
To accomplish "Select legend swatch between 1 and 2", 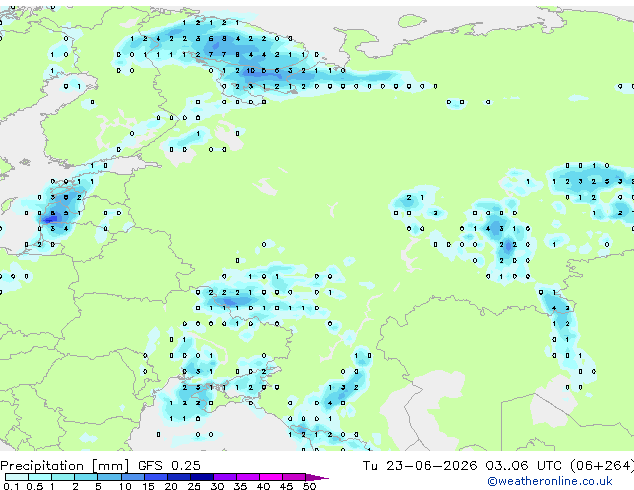I will pyautogui.click(x=63, y=477).
